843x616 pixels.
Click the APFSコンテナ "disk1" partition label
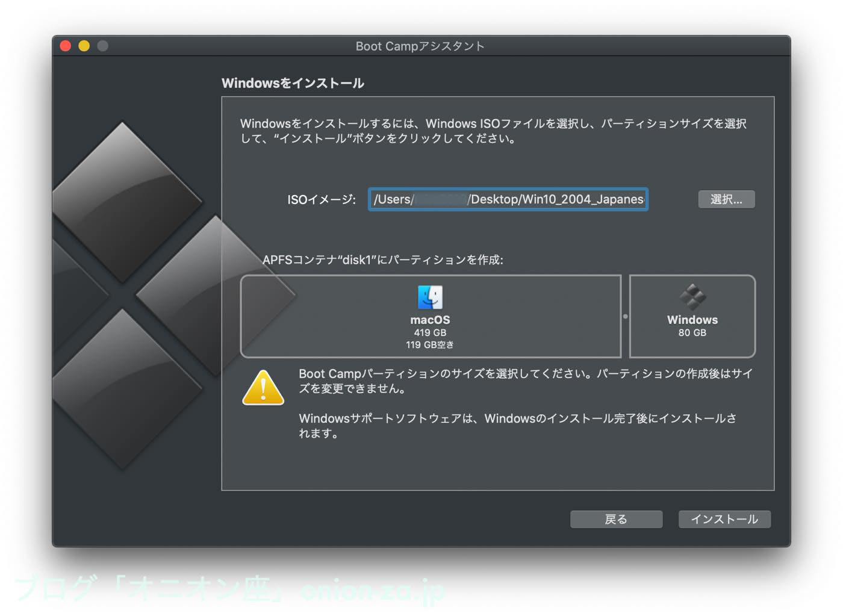pyautogui.click(x=382, y=260)
